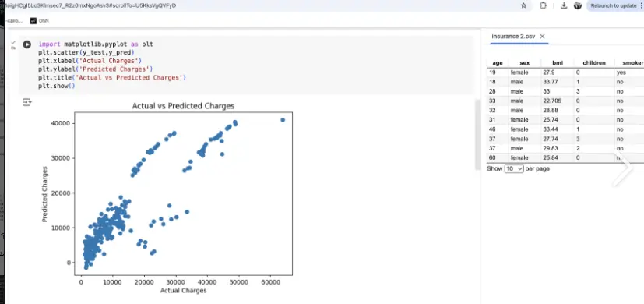This screenshot has height=304, width=644.
Task: Open the browser downloads icon
Action: [564, 5]
